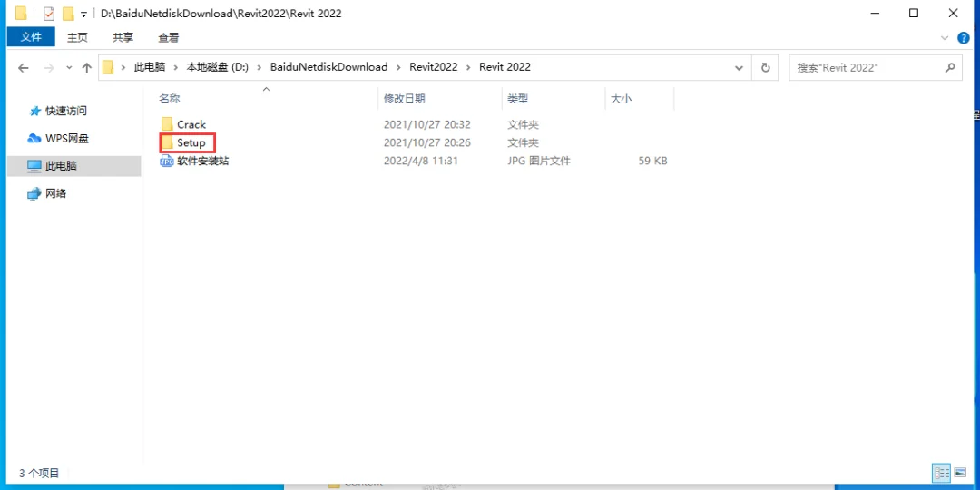This screenshot has height=490, width=980.
Task: Select the Setup folder
Action: 191,143
